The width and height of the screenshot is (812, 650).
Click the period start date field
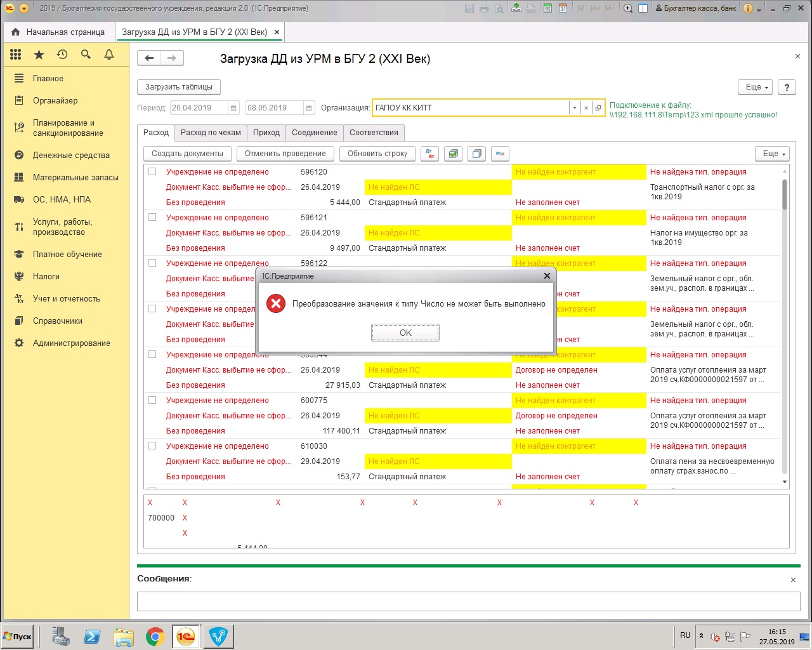(199, 108)
